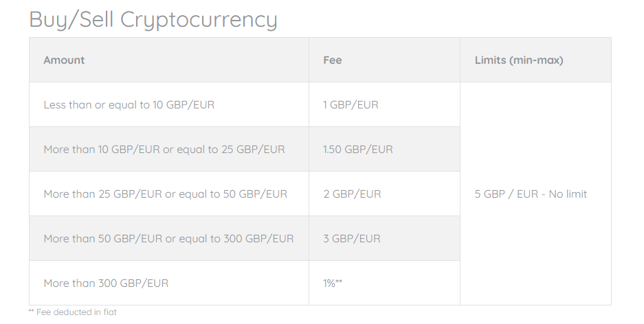The image size is (644, 324).
Task: Click the 'No limit' text in limits column
Action: click(568, 194)
